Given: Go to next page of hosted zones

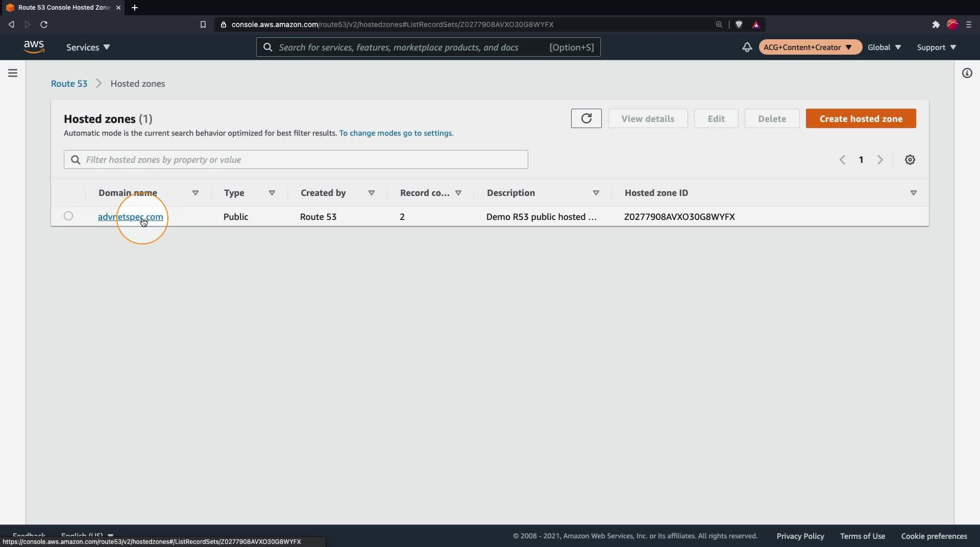Looking at the screenshot, I should 880,160.
